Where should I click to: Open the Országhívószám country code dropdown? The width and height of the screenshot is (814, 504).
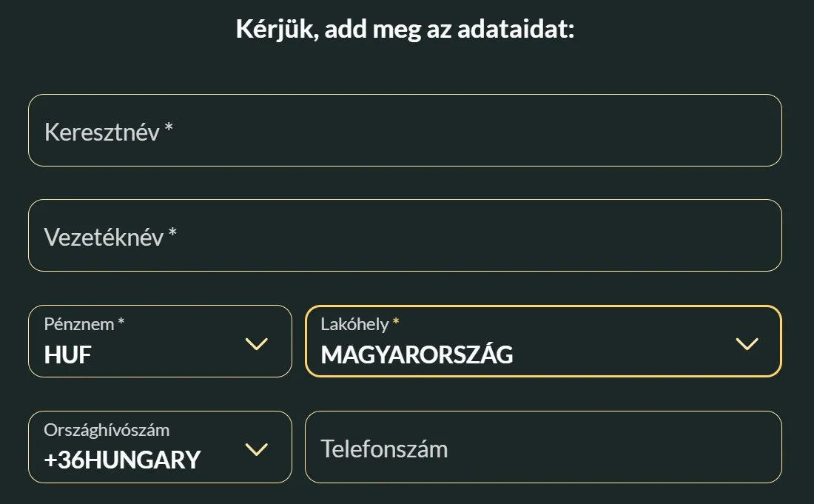[160, 447]
